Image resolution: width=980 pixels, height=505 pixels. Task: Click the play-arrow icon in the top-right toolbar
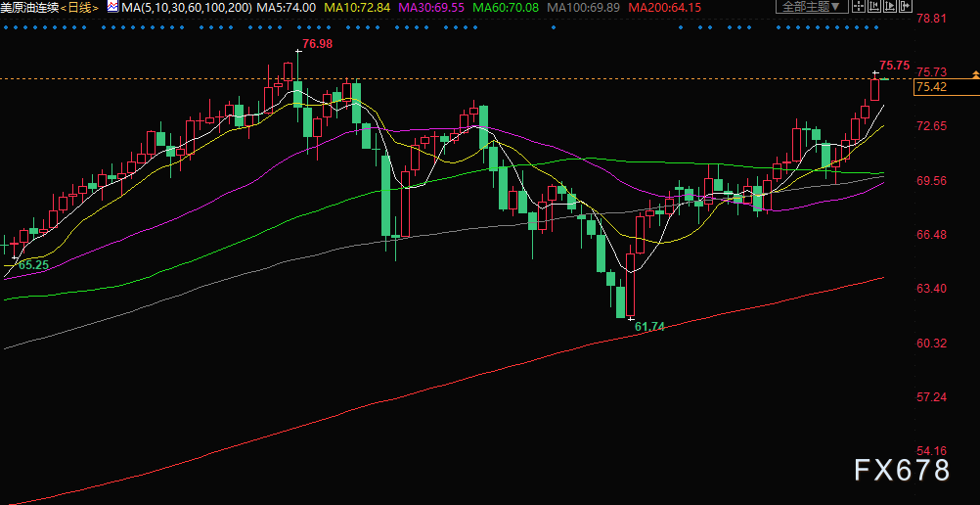pos(889,7)
